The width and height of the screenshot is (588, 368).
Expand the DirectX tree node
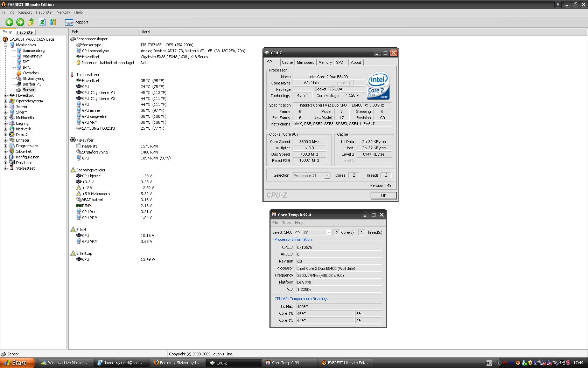point(6,135)
